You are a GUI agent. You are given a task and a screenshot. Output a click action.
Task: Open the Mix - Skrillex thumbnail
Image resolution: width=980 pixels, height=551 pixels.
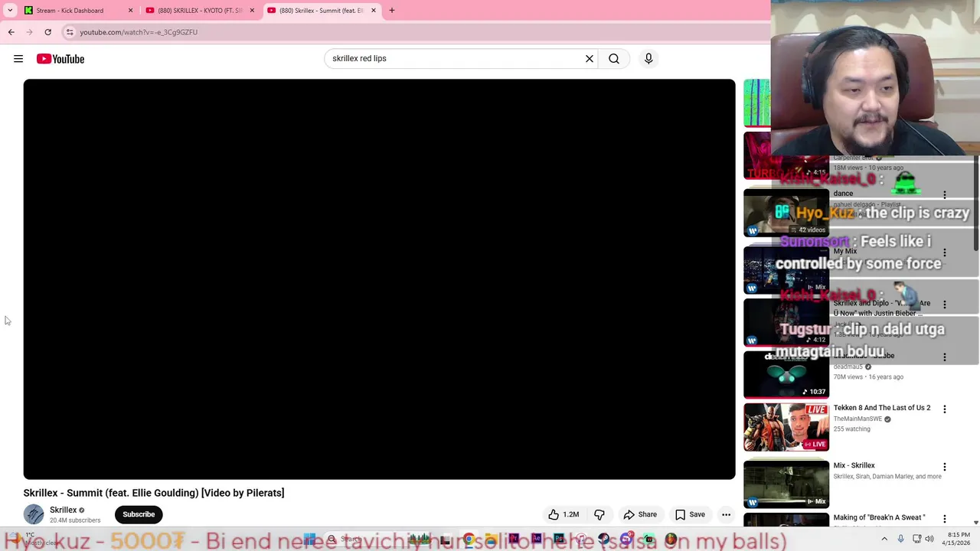click(786, 484)
